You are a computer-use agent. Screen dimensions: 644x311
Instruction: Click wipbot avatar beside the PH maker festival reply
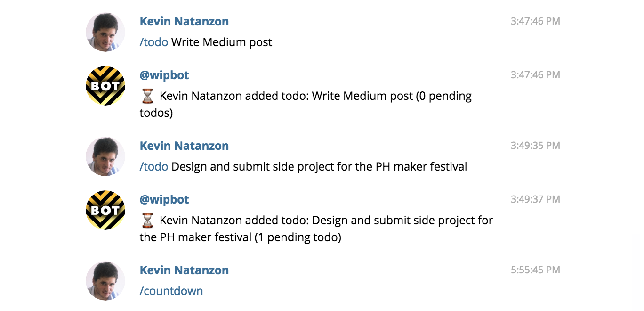pos(105,210)
